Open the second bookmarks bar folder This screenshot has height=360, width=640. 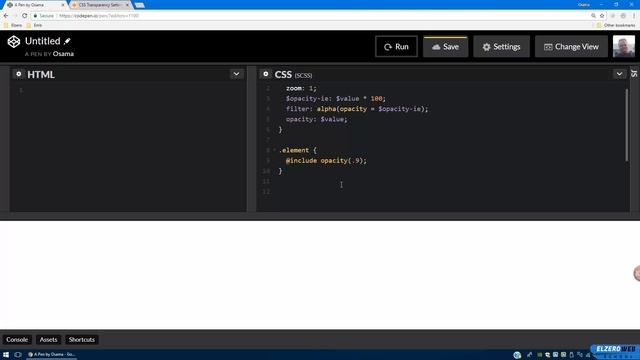click(x=34, y=25)
